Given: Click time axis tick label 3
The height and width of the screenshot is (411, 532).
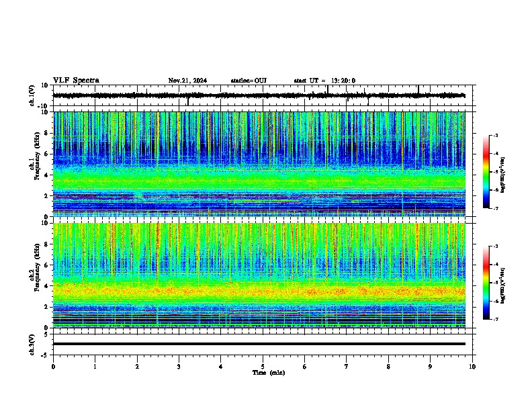Looking at the screenshot, I should 179,366.
